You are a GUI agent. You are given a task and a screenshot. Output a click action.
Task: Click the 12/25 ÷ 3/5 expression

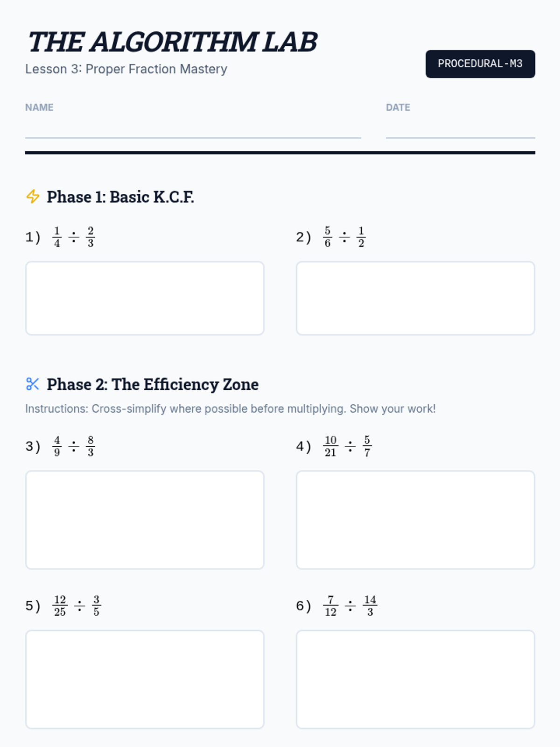tap(77, 606)
